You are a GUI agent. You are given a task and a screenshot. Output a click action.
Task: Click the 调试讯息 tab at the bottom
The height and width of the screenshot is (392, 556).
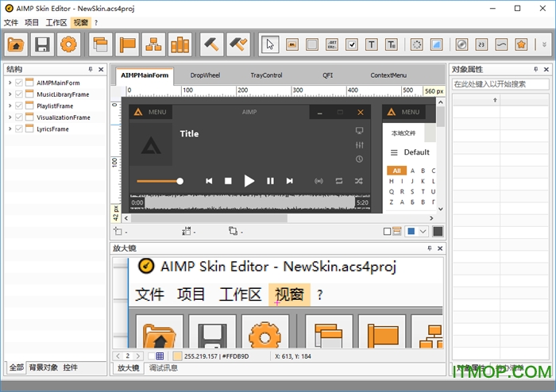pos(164,368)
